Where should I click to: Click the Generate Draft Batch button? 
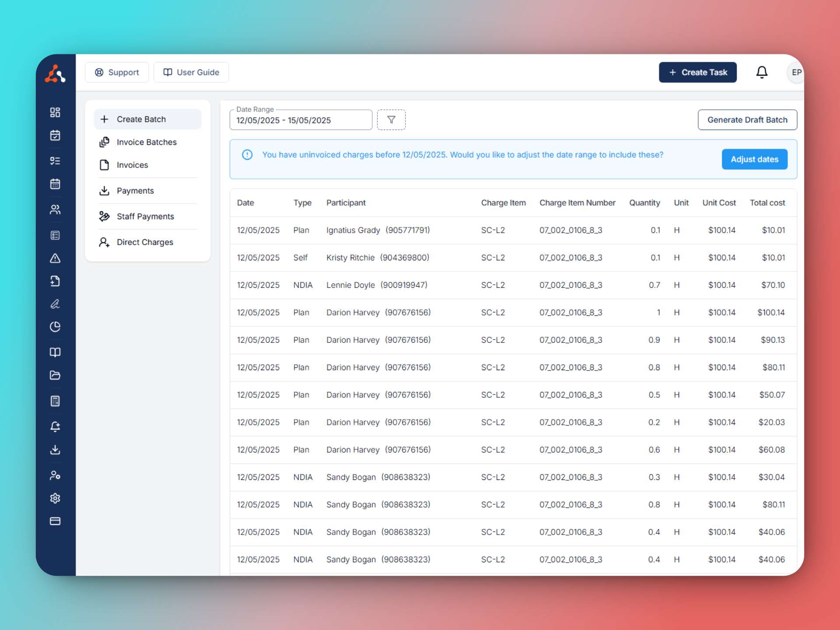[x=747, y=119]
